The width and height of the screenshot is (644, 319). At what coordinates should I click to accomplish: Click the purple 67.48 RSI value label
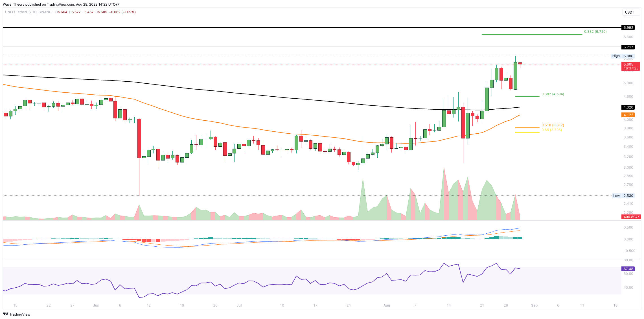coord(628,269)
